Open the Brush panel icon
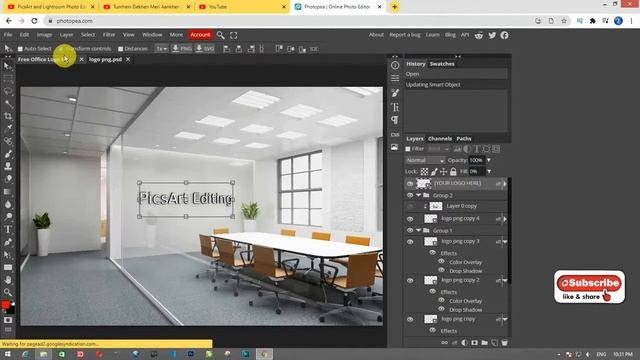This screenshot has height=360, width=640. tap(395, 93)
